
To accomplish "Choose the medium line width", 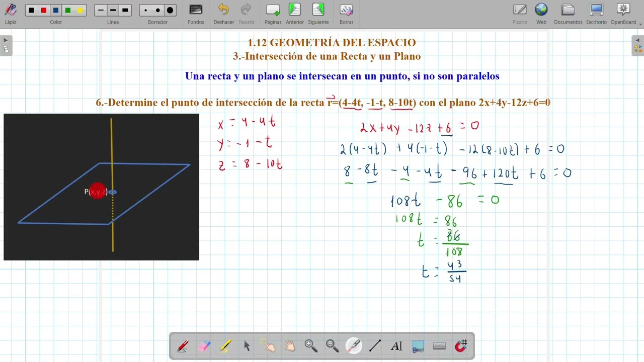I will click(113, 10).
